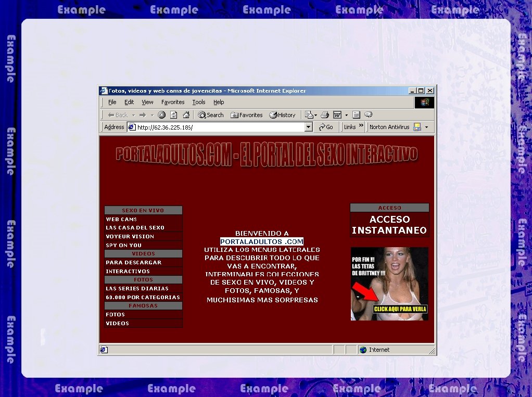Image resolution: width=532 pixels, height=397 pixels.
Task: Click the status bar page icon
Action: coord(104,350)
